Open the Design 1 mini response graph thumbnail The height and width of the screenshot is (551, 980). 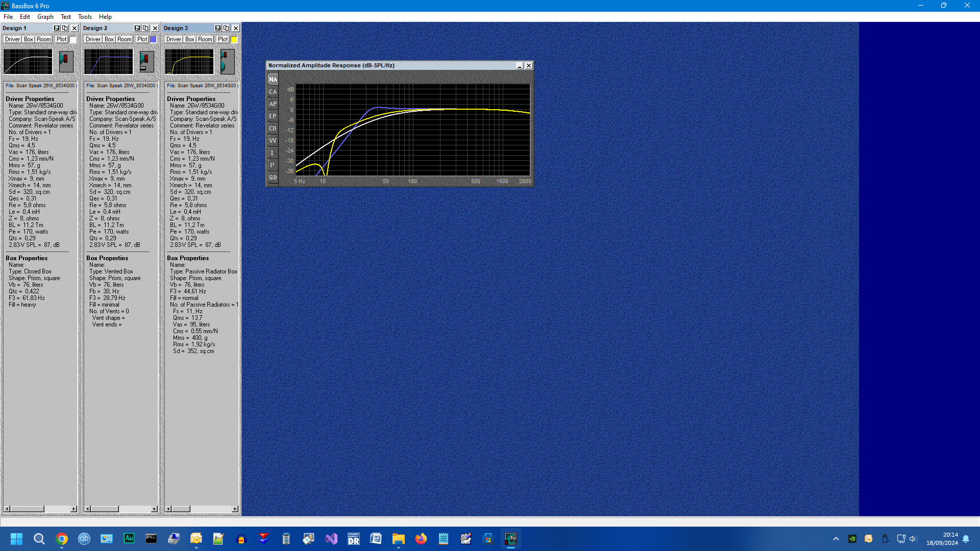tap(28, 62)
